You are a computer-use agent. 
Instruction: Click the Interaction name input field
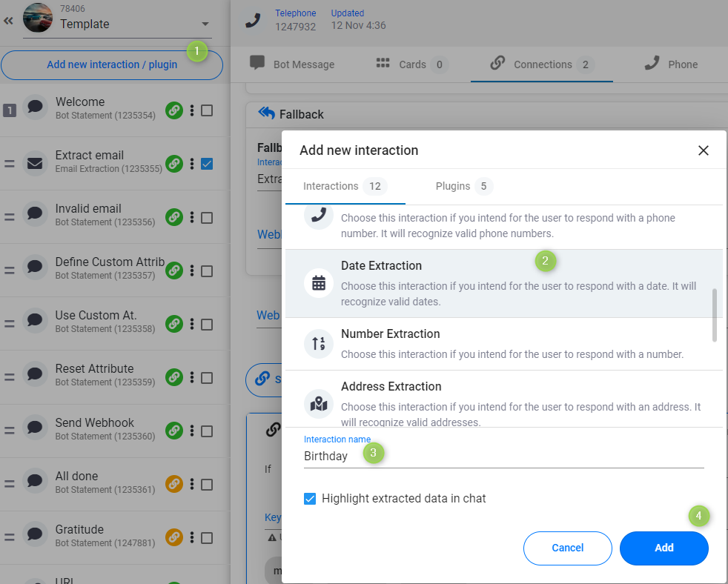[504, 457]
